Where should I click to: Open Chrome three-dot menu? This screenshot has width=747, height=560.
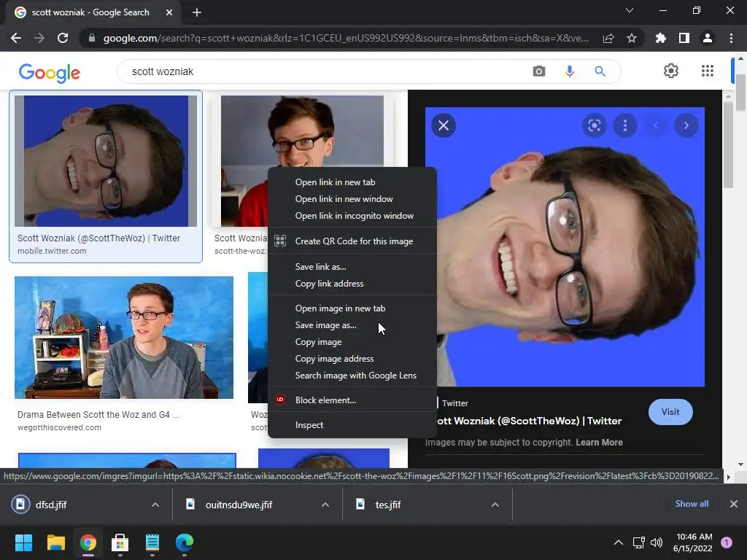(x=731, y=38)
